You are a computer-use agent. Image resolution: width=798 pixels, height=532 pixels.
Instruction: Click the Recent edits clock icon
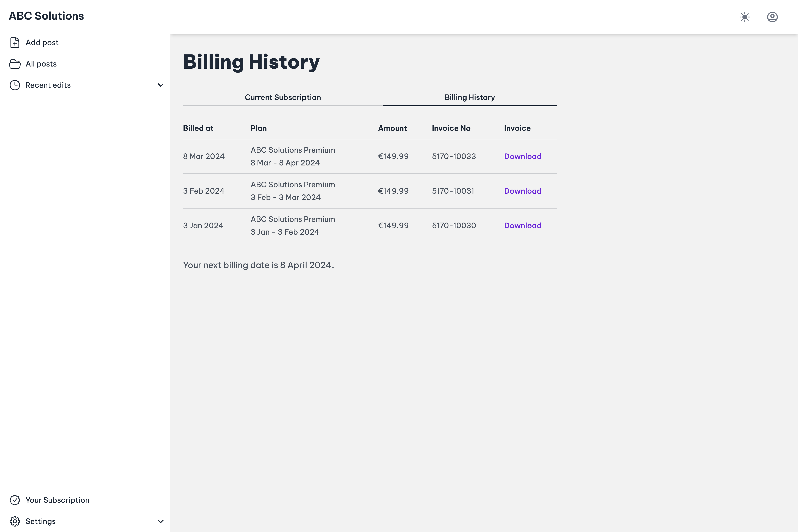[x=15, y=85]
